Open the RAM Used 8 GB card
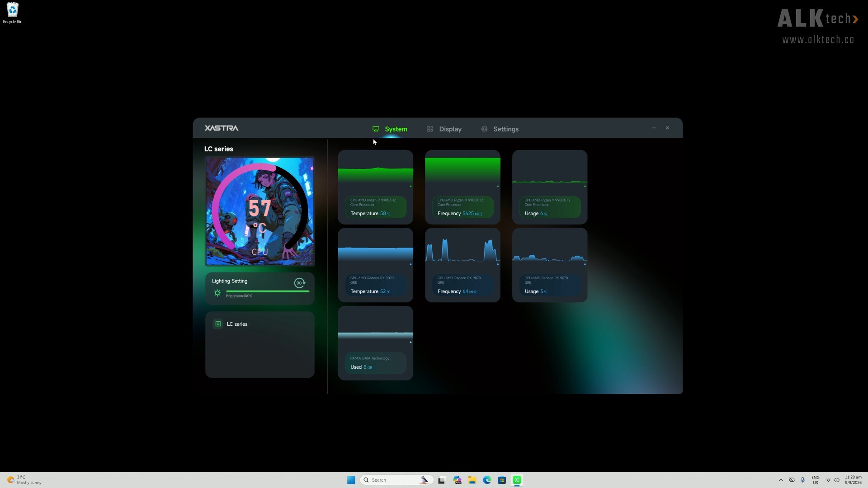Image resolution: width=868 pixels, height=488 pixels. (376, 343)
